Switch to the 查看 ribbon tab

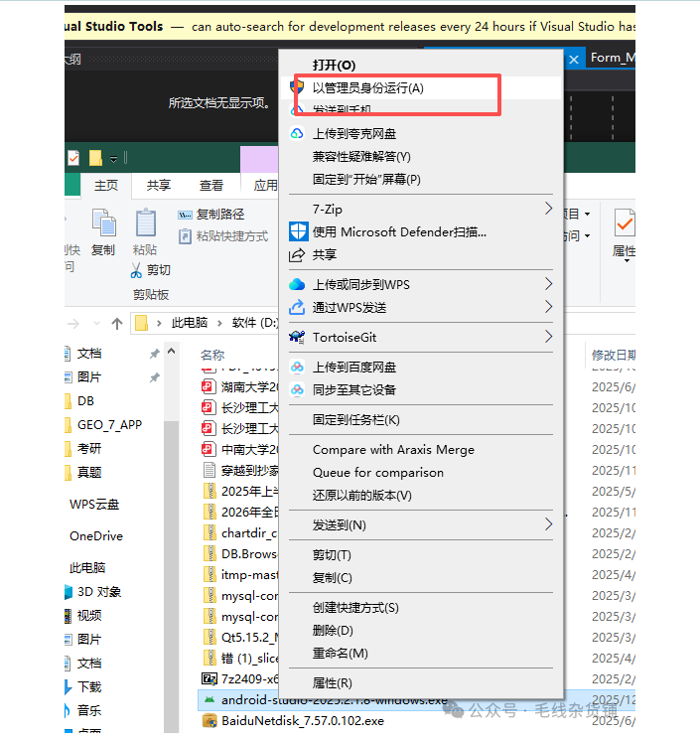point(210,185)
